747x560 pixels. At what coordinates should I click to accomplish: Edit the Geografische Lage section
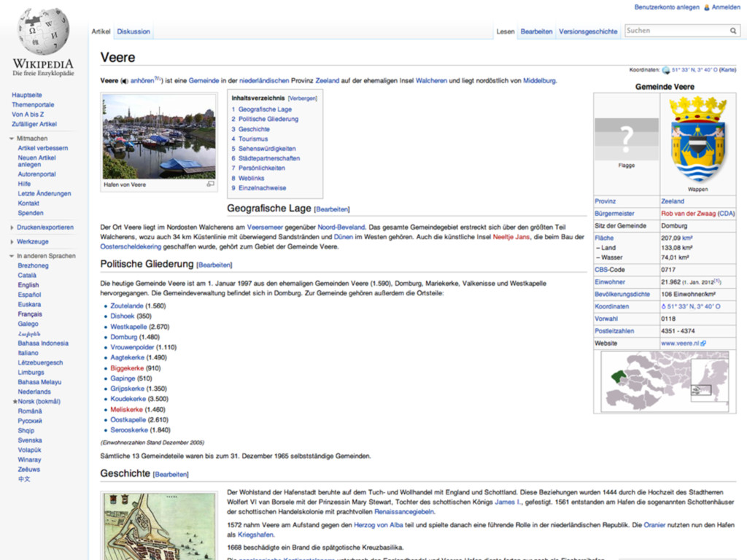pyautogui.click(x=332, y=209)
